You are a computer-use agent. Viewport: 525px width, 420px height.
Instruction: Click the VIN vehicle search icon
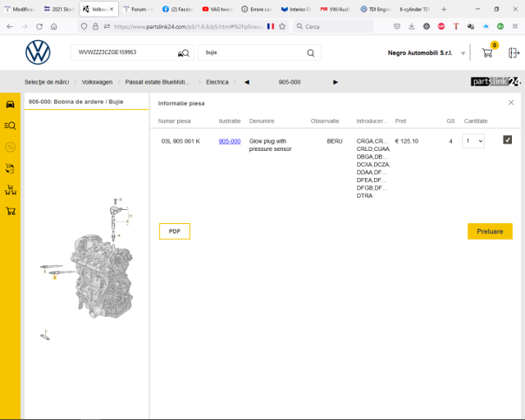183,53
